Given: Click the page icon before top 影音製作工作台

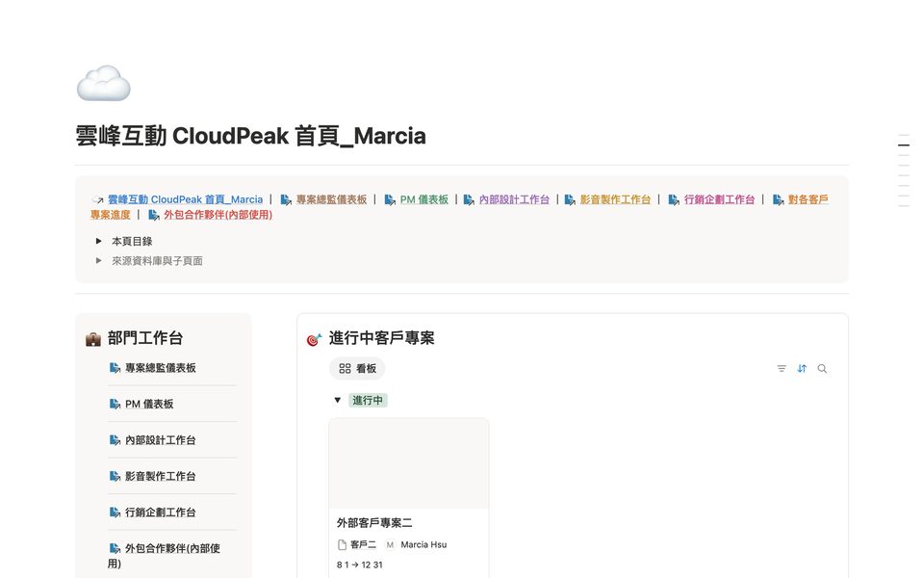Looking at the screenshot, I should 570,200.
